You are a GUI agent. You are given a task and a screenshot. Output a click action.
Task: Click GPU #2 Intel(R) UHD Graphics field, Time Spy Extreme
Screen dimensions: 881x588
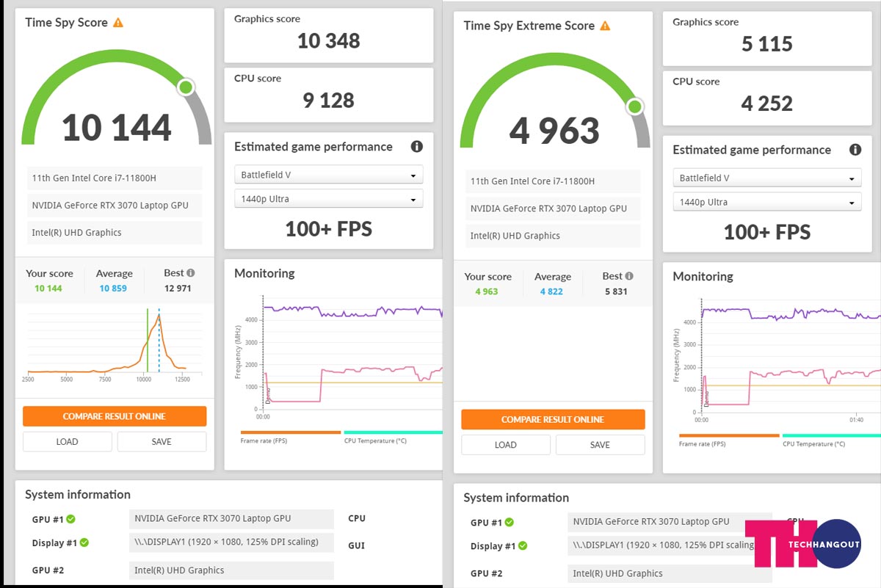[670, 573]
